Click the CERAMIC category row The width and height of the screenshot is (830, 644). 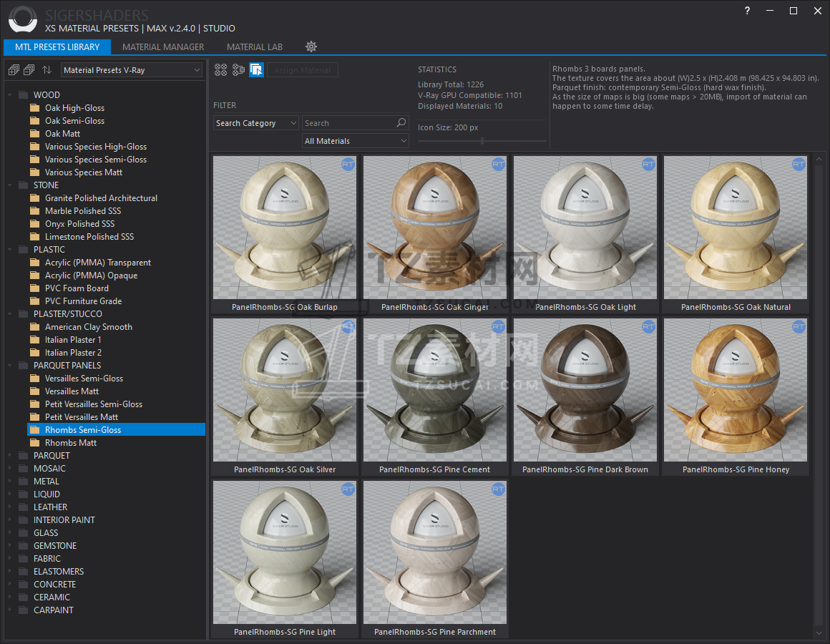click(52, 597)
